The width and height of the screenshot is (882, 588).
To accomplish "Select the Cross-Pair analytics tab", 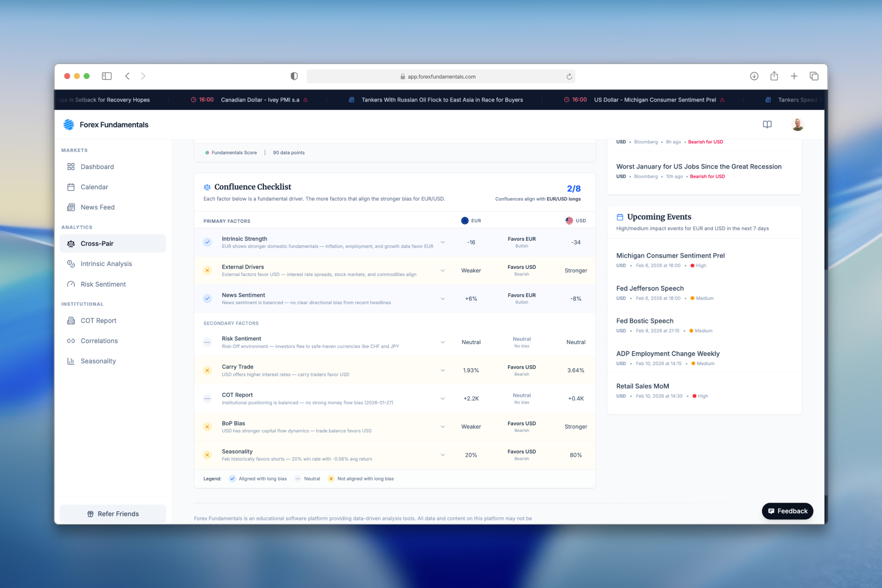I will click(x=97, y=243).
